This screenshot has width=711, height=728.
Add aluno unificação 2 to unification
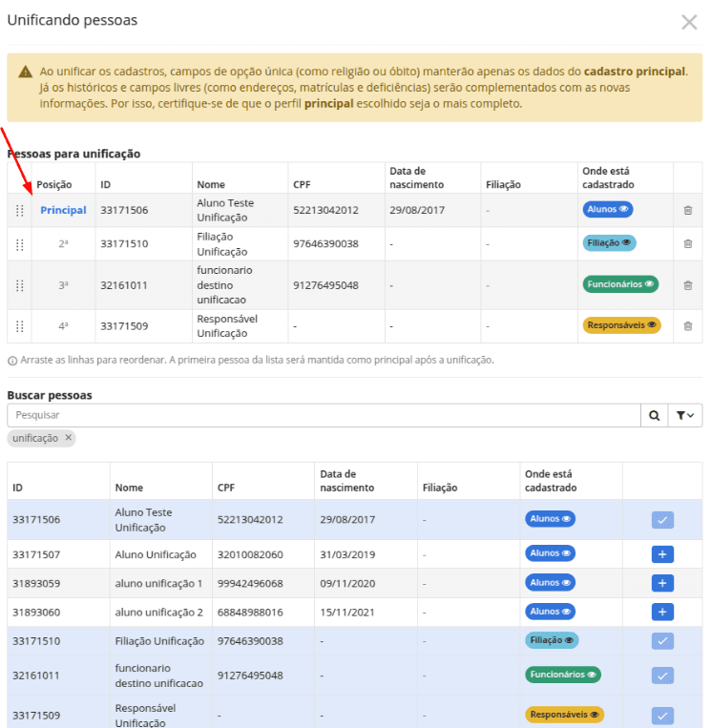(x=662, y=612)
